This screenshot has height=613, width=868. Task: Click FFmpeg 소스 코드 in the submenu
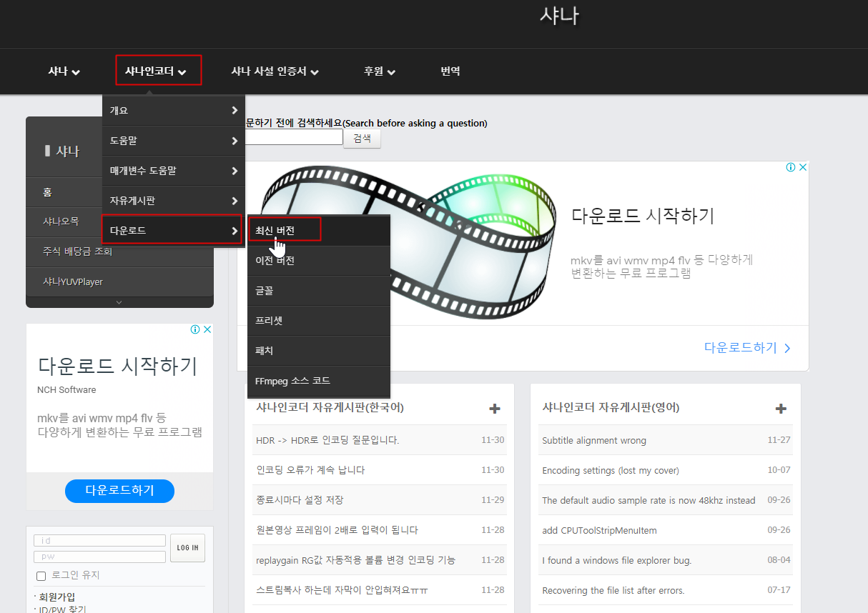319,381
